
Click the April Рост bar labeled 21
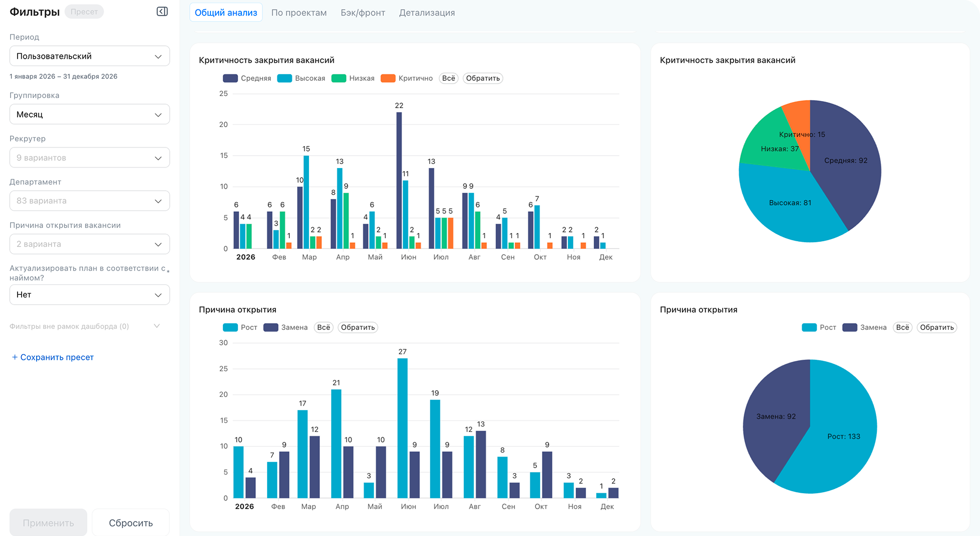point(336,443)
